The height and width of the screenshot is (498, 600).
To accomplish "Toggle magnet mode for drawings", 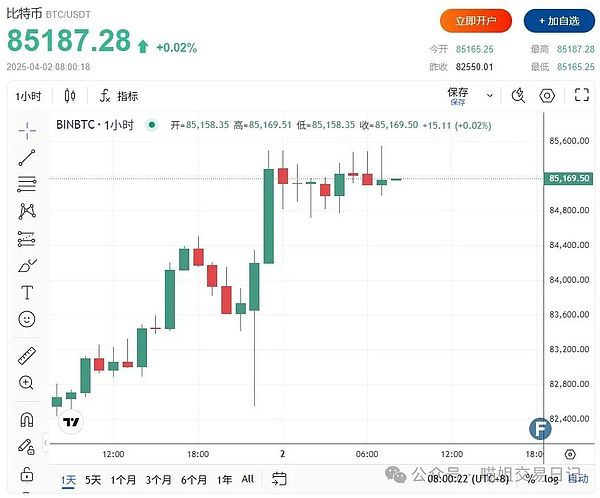I will (27, 419).
